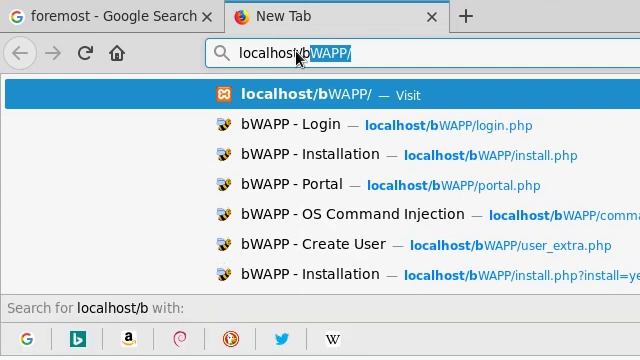Select the New Tab tab
640x360 pixels.
pos(331,16)
